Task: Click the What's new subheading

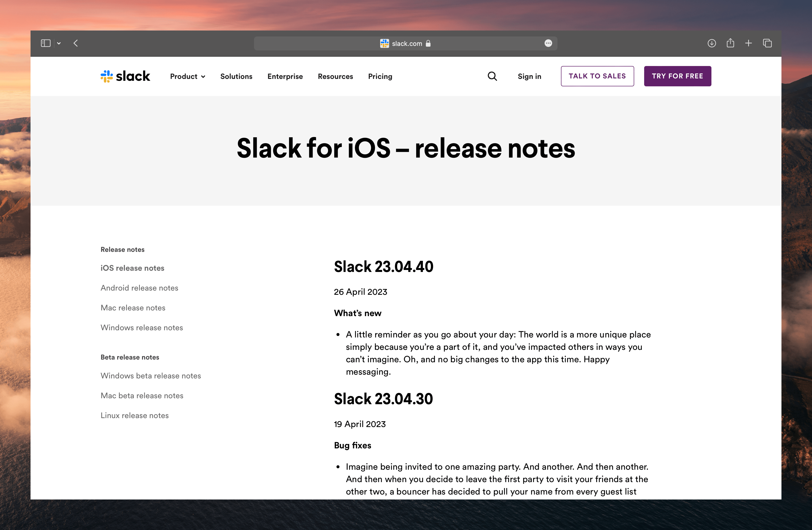Action: (358, 313)
